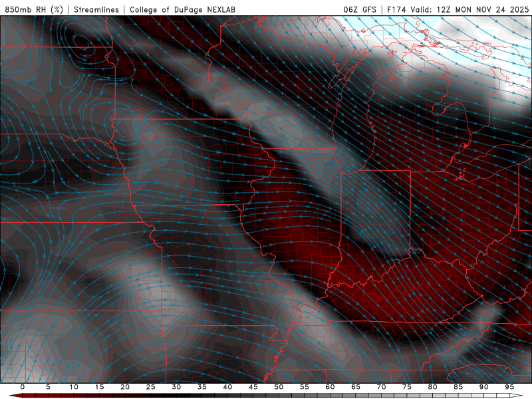
Task: Click the colorbar label "45"
Action: pyautogui.click(x=253, y=387)
